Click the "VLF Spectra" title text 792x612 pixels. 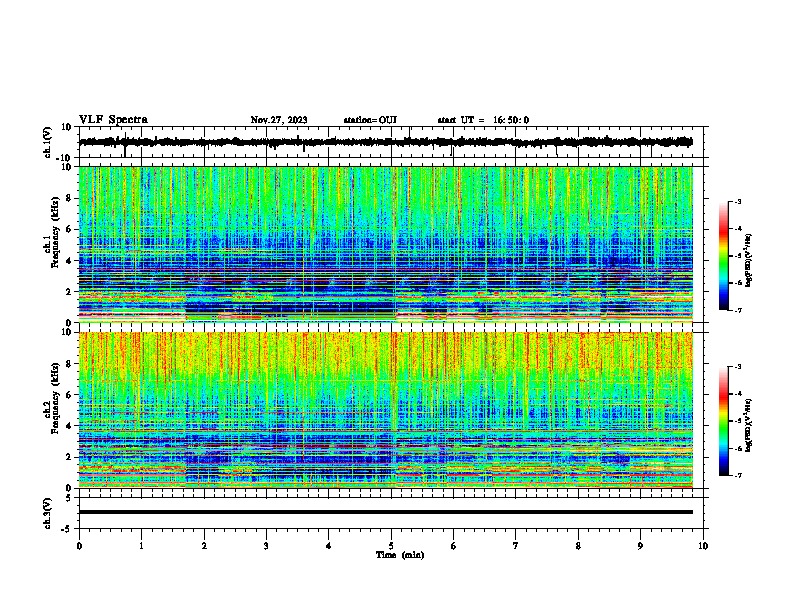coord(113,120)
